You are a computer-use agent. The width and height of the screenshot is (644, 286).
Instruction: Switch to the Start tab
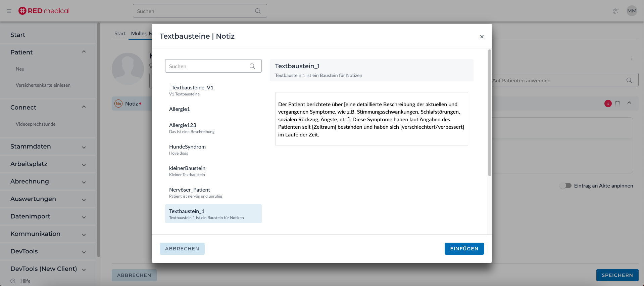point(120,34)
